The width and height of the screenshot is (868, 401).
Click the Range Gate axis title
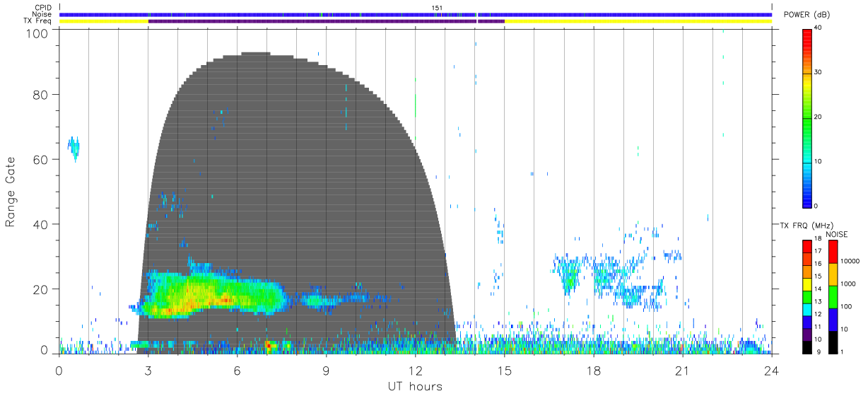pyautogui.click(x=11, y=192)
